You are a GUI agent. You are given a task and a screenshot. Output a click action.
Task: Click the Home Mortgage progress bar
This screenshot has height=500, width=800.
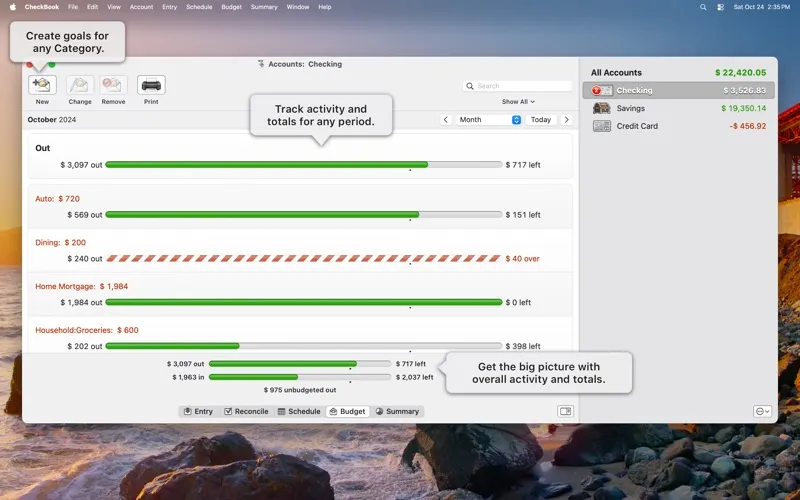click(304, 303)
